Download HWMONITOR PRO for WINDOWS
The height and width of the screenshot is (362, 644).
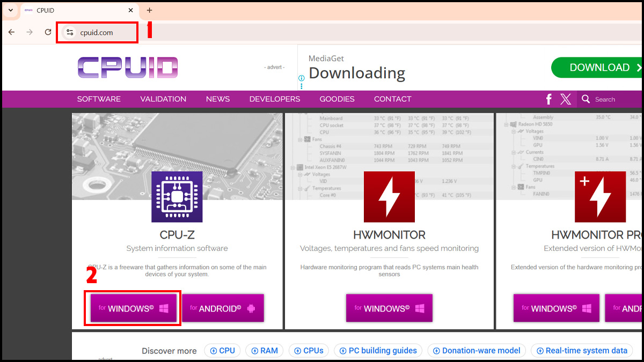557,308
